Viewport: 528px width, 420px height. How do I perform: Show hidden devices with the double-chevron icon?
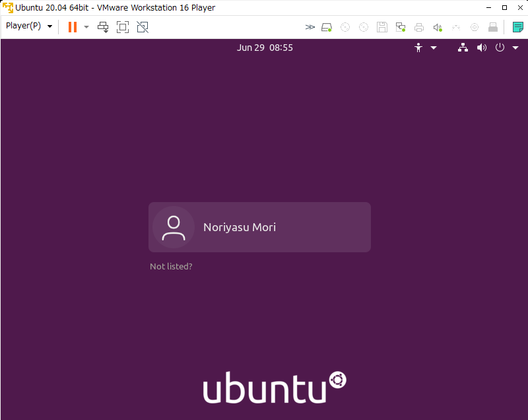[310, 27]
